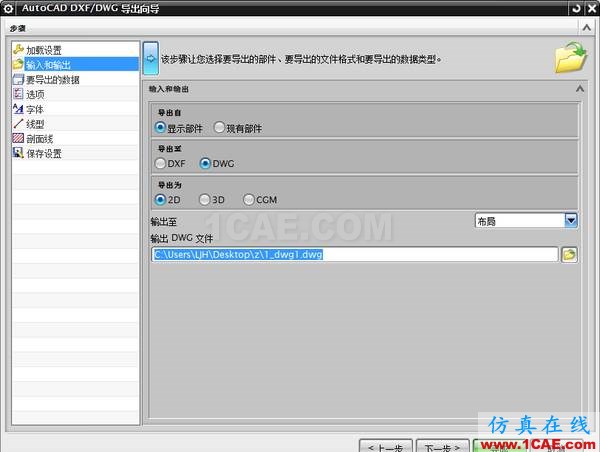This screenshot has height=452, width=600.
Task: Click the blue arrow step indicator
Action: pos(151,58)
